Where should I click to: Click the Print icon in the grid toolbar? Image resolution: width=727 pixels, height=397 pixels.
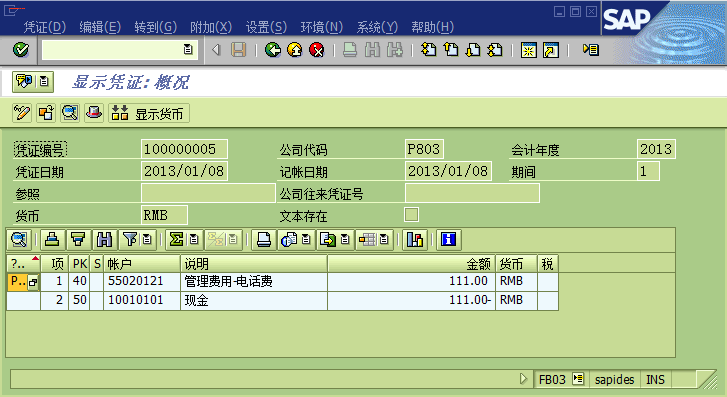click(x=264, y=240)
